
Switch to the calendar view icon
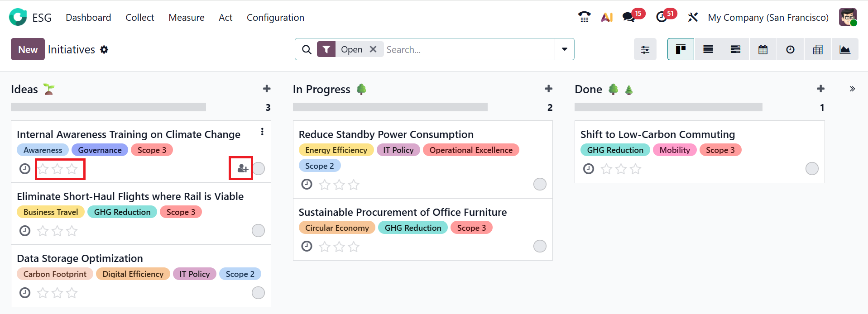click(763, 49)
